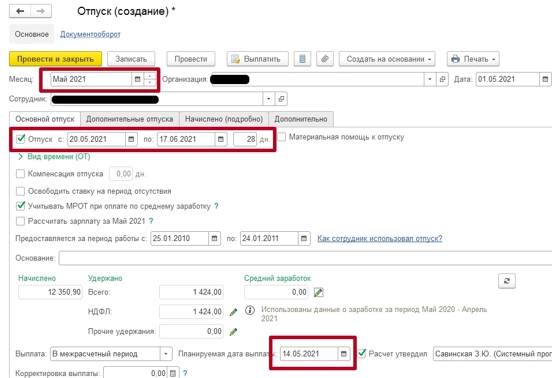Show help for Корректировка выплаты question mark
Image resolution: width=558 pixels, height=378 pixels.
[185, 373]
